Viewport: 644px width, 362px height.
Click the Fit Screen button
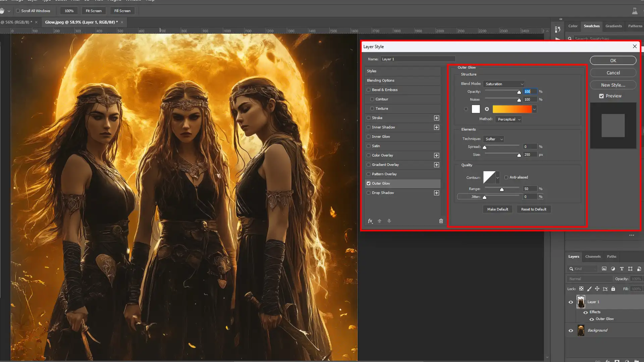tap(94, 11)
